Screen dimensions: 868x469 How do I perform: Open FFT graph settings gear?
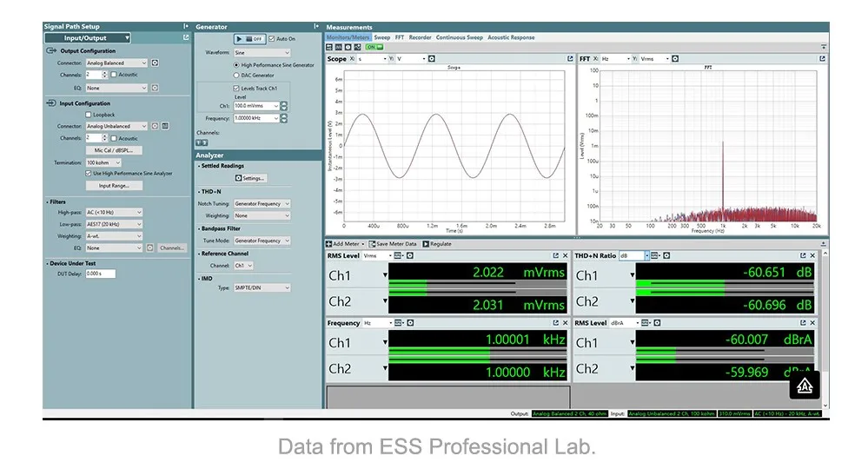tap(675, 59)
